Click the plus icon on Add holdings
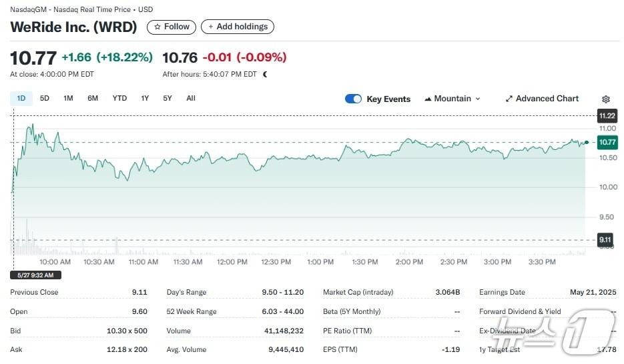The image size is (624, 364). [211, 27]
